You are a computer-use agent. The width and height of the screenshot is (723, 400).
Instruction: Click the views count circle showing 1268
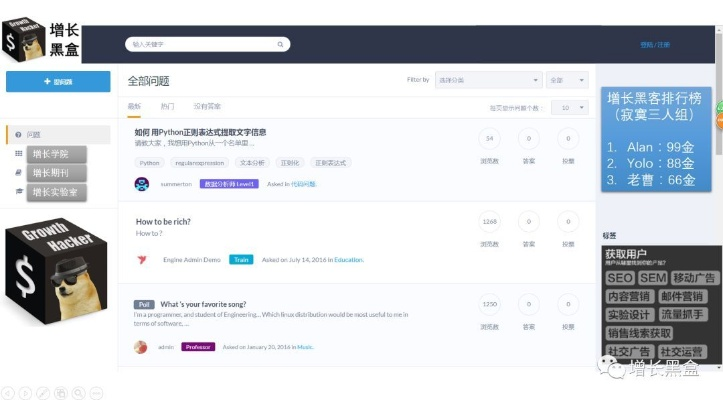[x=489, y=223]
